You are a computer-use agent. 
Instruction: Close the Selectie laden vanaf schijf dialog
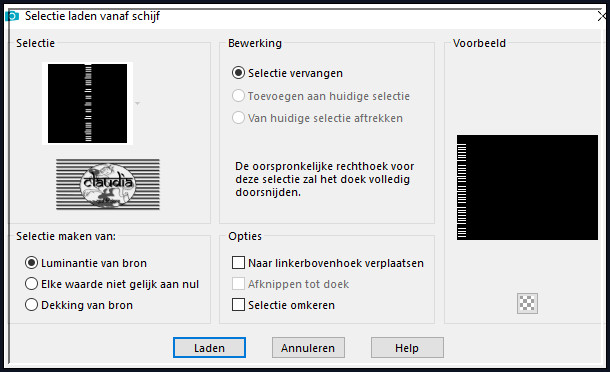pyautogui.click(x=602, y=16)
